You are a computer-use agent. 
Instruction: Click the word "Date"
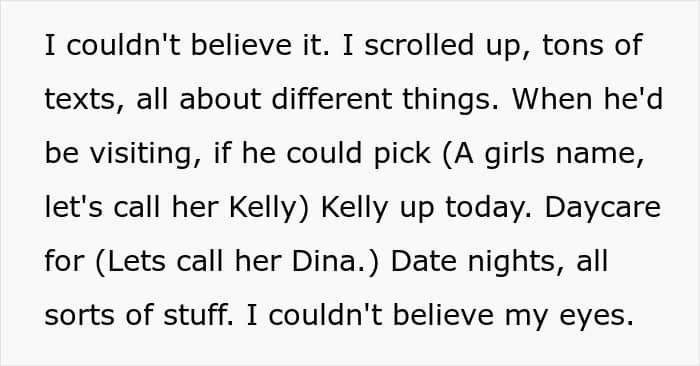tap(426, 262)
